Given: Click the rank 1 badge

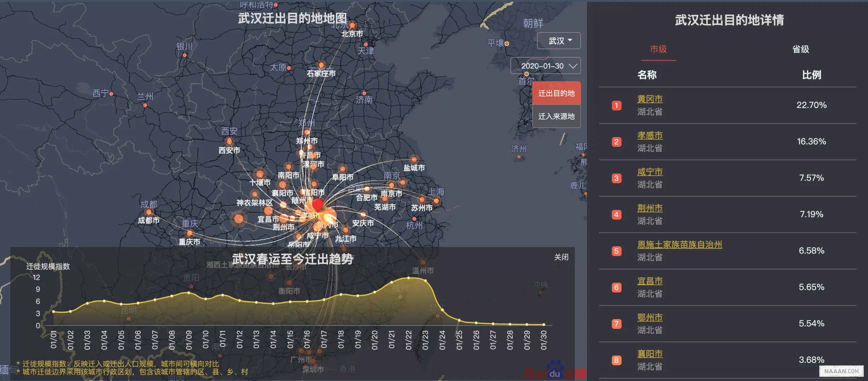Looking at the screenshot, I should 616,105.
